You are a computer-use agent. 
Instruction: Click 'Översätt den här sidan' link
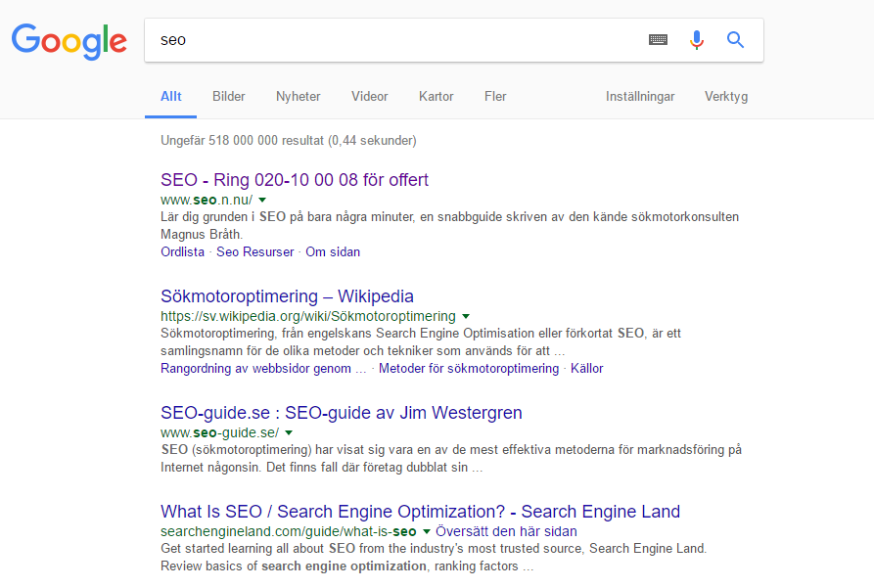point(506,531)
